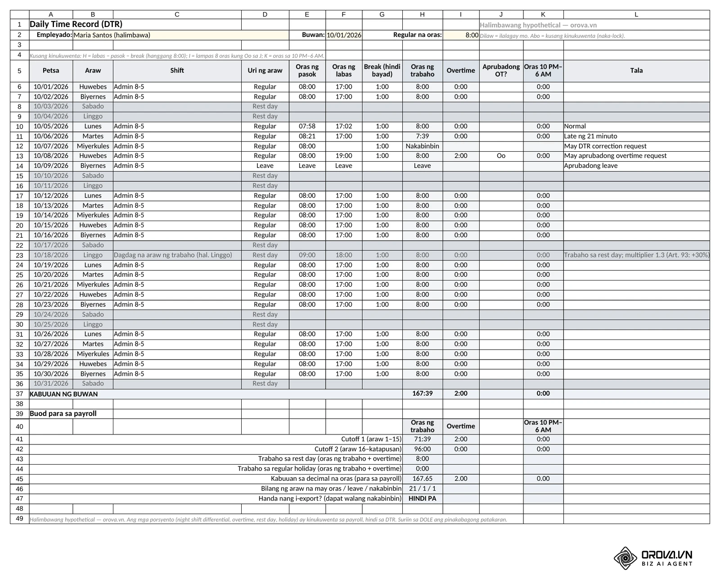The width and height of the screenshot is (720, 588).
Task: Select the Regular na oras value 8:00
Action: (461, 35)
